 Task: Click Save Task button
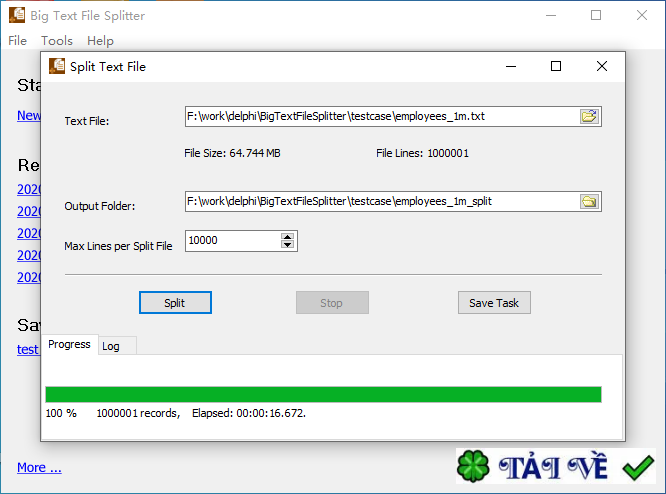click(x=494, y=303)
